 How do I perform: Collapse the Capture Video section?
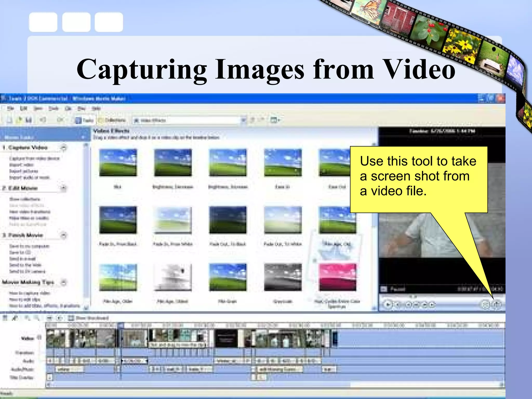tap(64, 148)
